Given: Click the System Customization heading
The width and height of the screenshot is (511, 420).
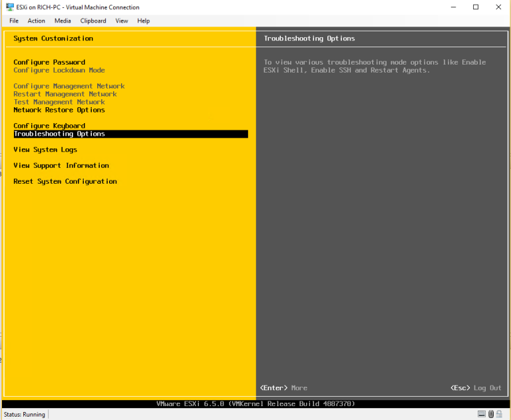Looking at the screenshot, I should pyautogui.click(x=53, y=39).
